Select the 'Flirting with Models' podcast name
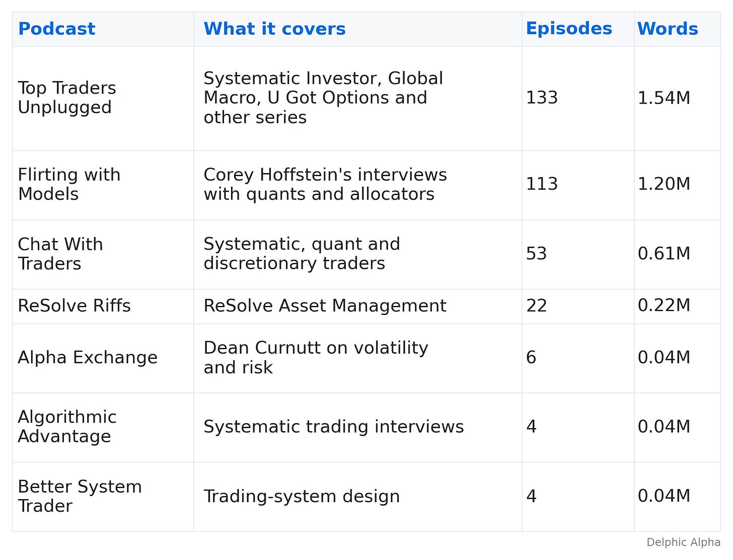The width and height of the screenshot is (733, 560). click(x=69, y=185)
